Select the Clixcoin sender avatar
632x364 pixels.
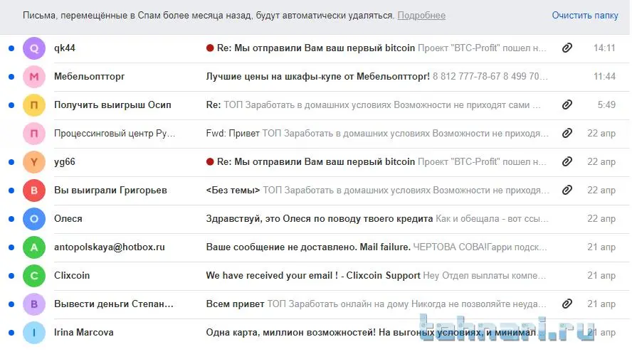click(x=34, y=276)
